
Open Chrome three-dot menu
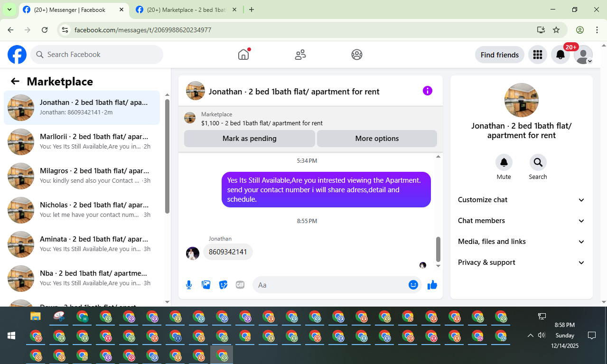pyautogui.click(x=597, y=30)
